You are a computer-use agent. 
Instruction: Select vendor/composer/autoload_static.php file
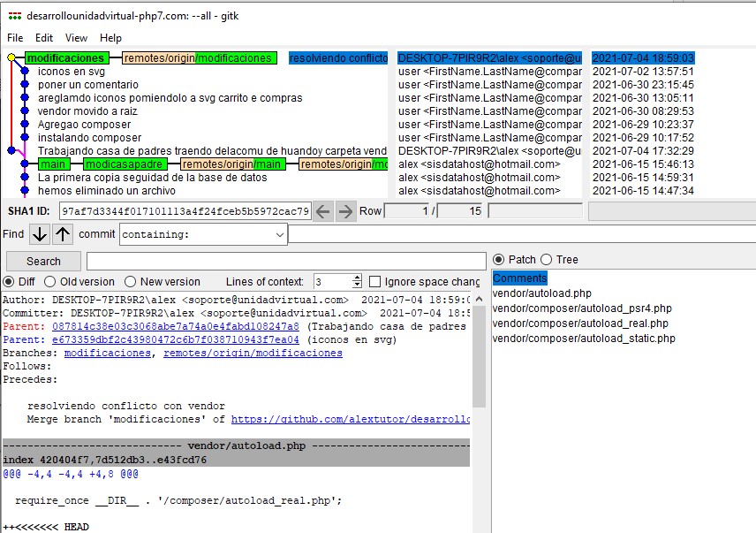584,339
